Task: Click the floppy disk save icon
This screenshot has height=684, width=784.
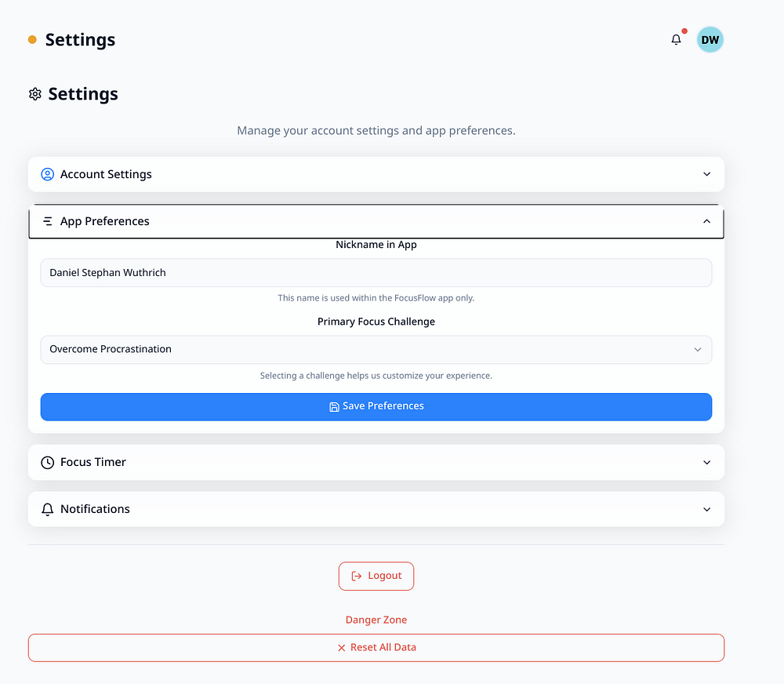Action: click(334, 406)
